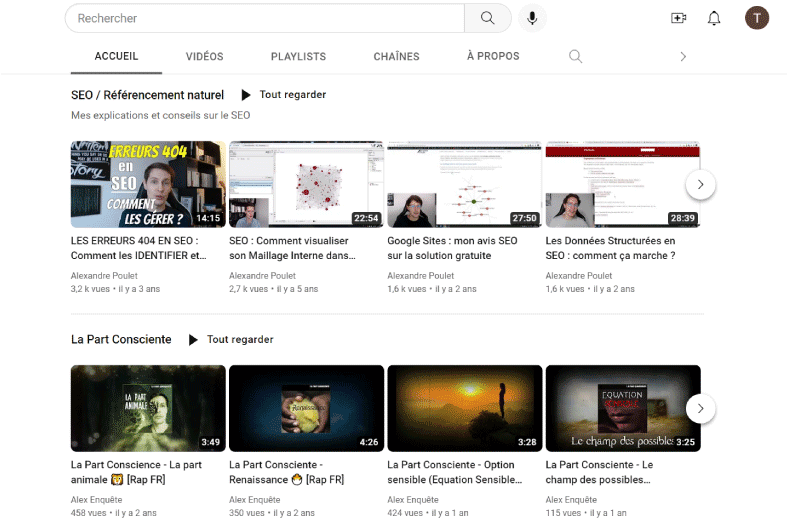This screenshot has width=800, height=530.
Task: Click Alexandre Poulet under Google Sites video
Action: click(x=420, y=276)
